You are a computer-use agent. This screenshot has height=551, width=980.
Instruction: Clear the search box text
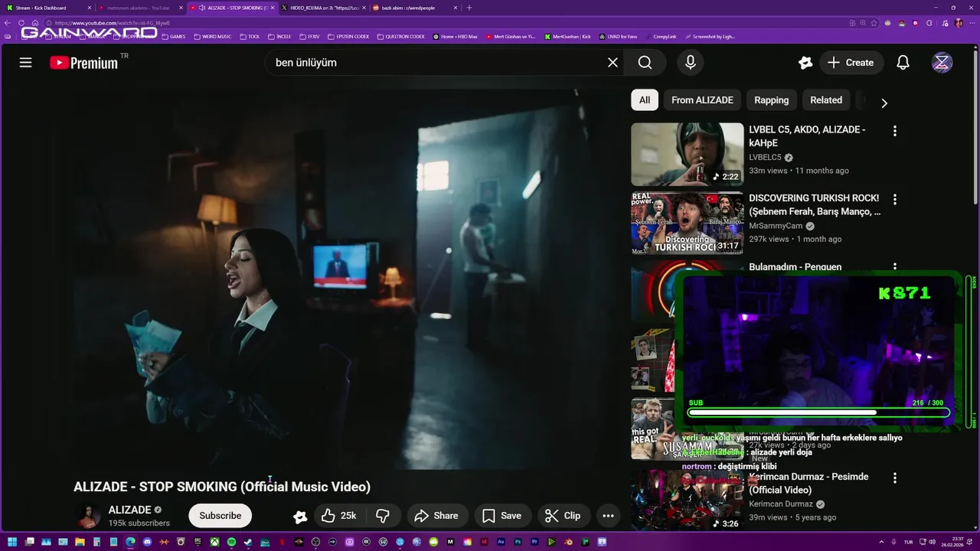pos(612,63)
